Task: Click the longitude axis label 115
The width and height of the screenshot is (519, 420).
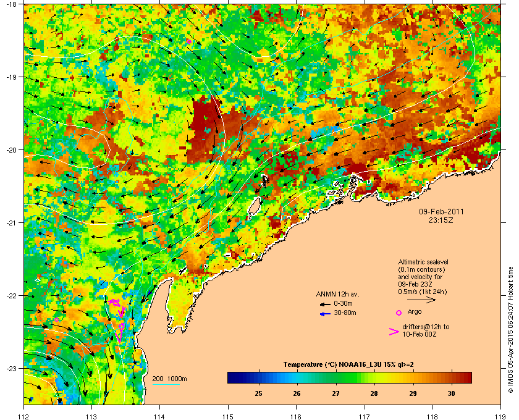Action: [x=228, y=416]
